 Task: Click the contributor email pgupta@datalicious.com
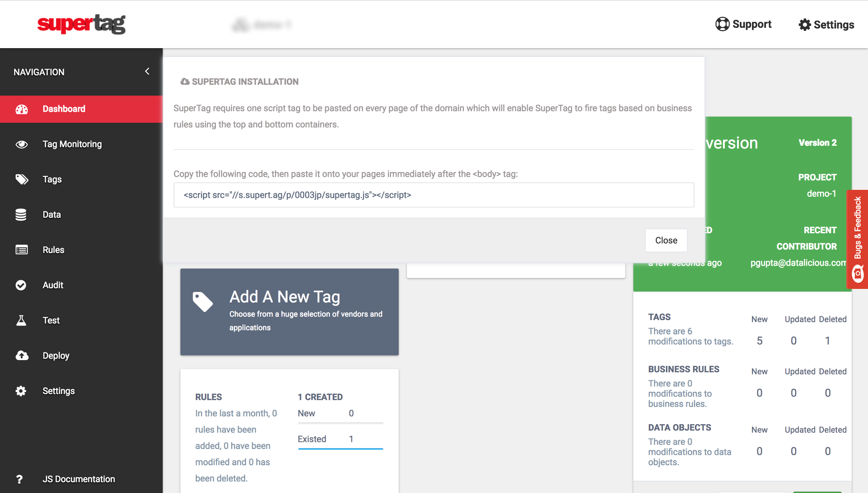799,263
